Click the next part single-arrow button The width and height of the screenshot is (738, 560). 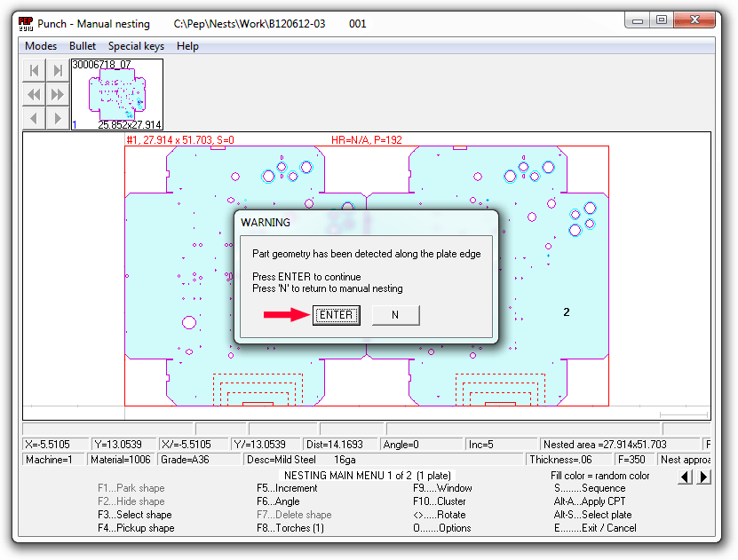pyautogui.click(x=58, y=117)
